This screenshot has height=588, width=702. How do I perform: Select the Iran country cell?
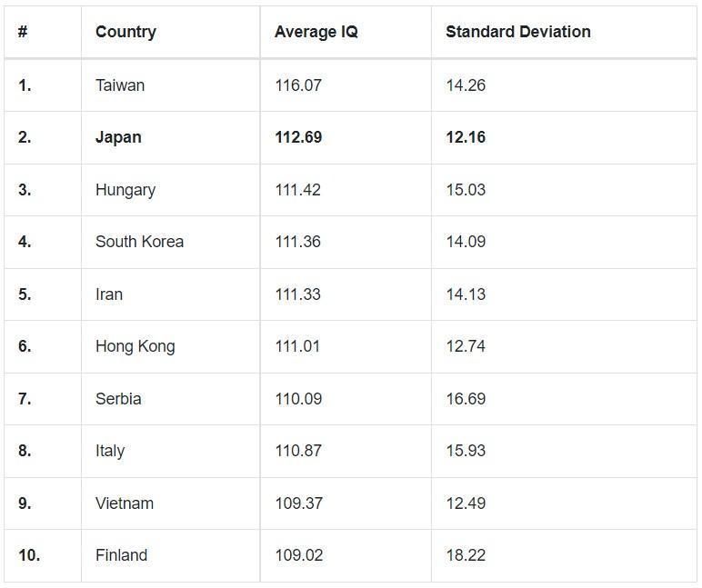[109, 294]
